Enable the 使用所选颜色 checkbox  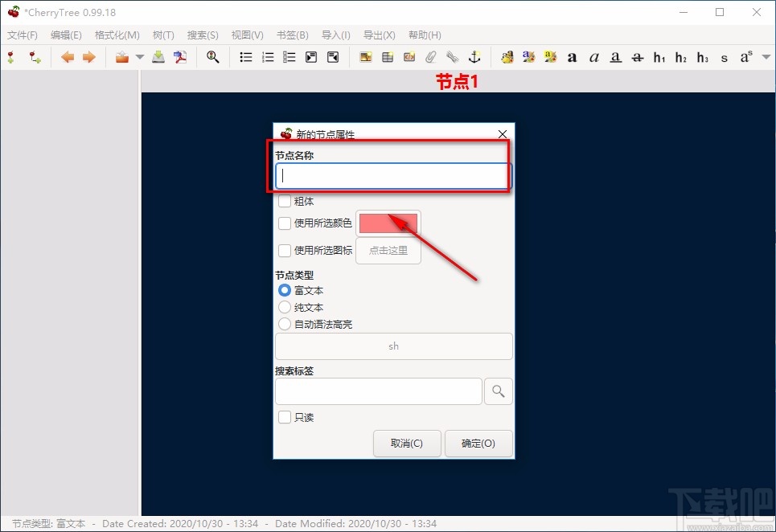click(x=285, y=223)
